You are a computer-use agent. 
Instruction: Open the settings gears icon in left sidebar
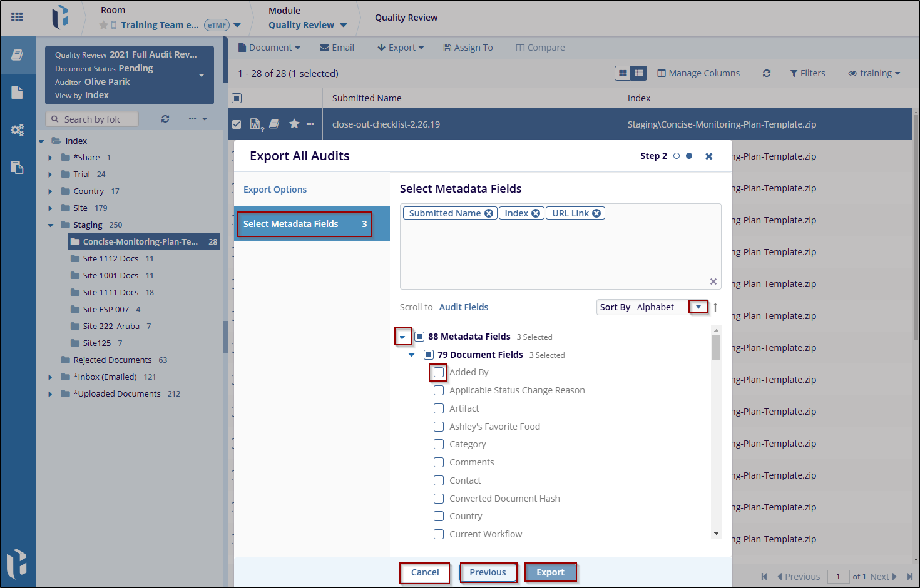(x=17, y=130)
